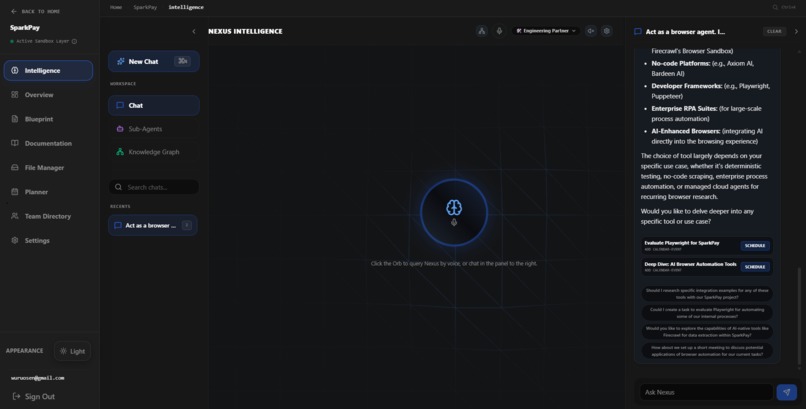Click the sub-agent hierarchy icon in the toolbar

482,31
